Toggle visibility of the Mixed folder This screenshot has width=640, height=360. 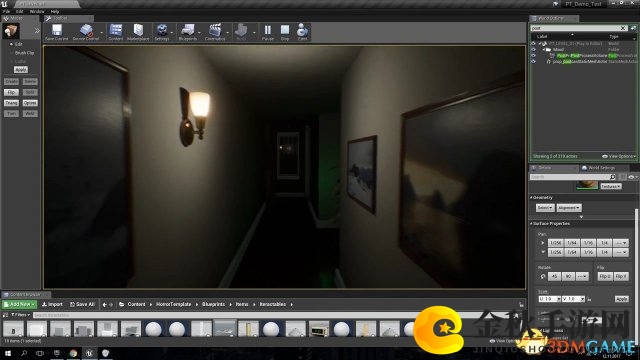(533, 49)
